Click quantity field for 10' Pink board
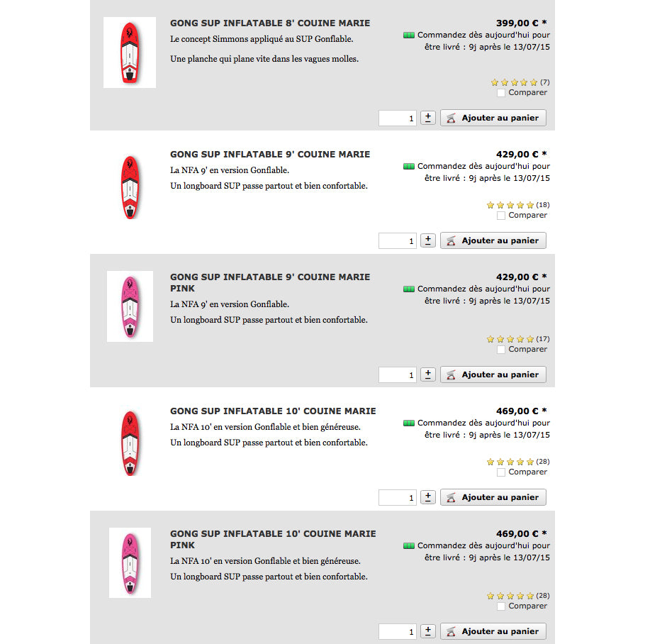The width and height of the screenshot is (645, 644). point(398,631)
